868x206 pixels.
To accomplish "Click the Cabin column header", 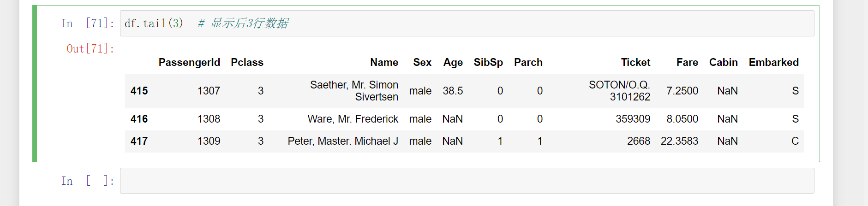I will (723, 62).
